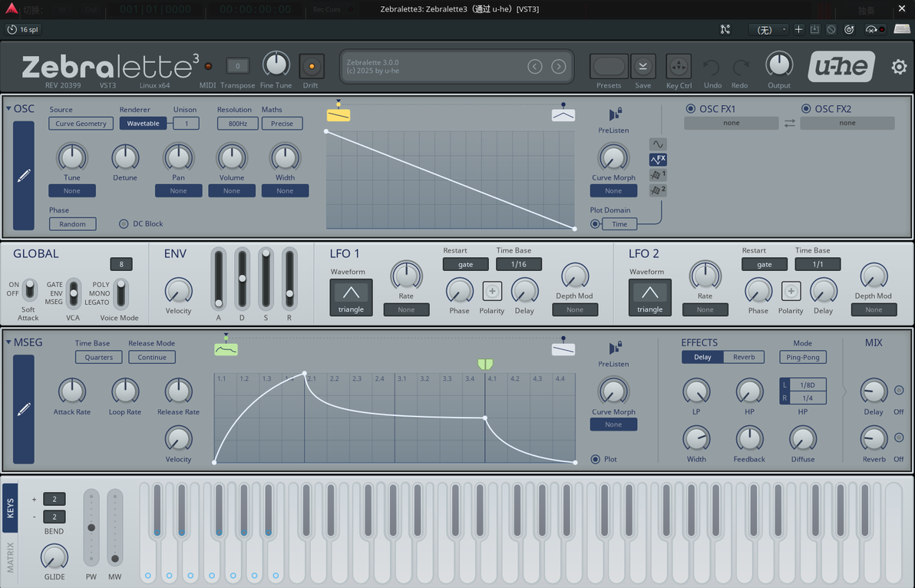
Task: Click the ENV Attack slider
Action: pyautogui.click(x=218, y=279)
